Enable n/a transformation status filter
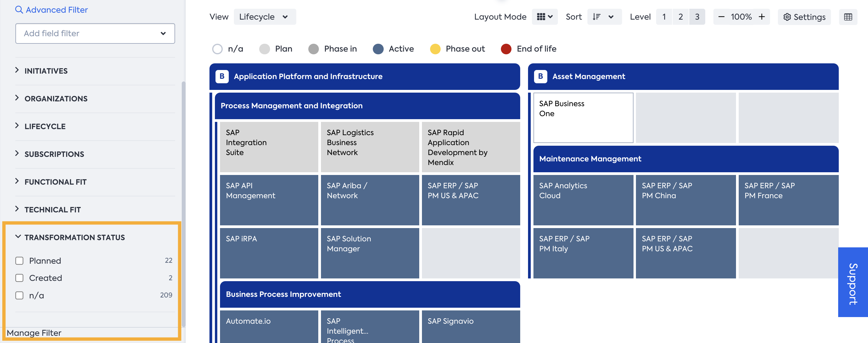The image size is (868, 343). (x=19, y=295)
